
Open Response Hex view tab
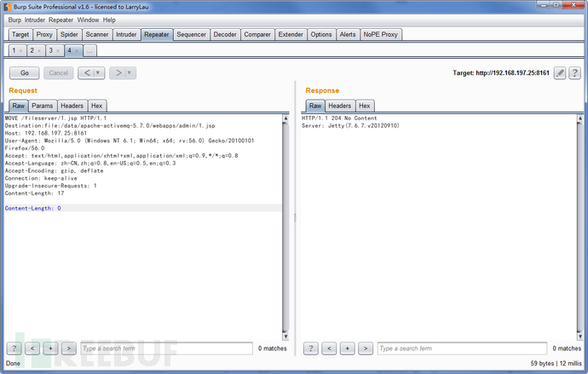[x=365, y=106]
